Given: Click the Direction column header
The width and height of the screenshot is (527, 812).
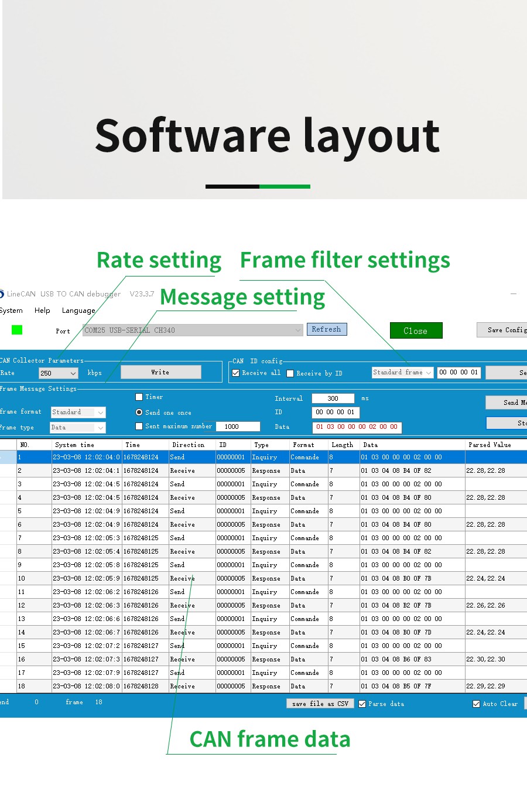Looking at the screenshot, I should [189, 445].
